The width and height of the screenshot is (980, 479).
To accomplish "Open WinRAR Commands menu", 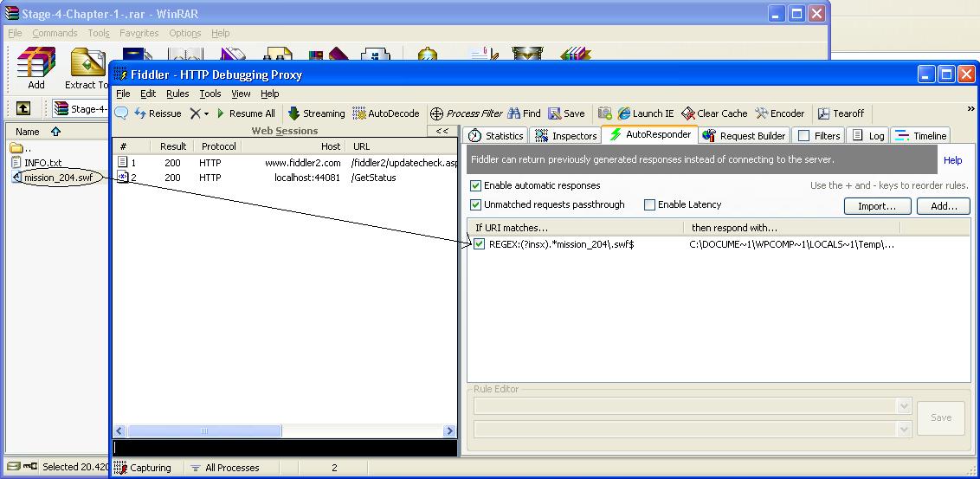I will pos(55,33).
